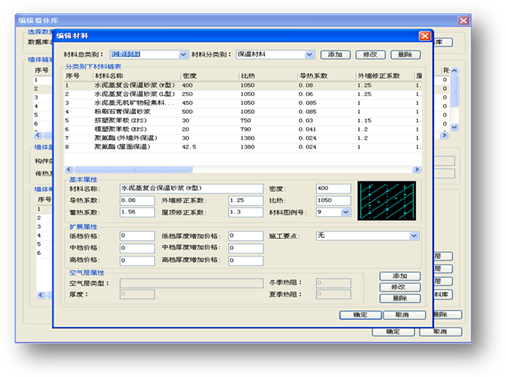Close the 编辑材料 dialog with the red X
This screenshot has width=506, height=377.
coord(424,36)
